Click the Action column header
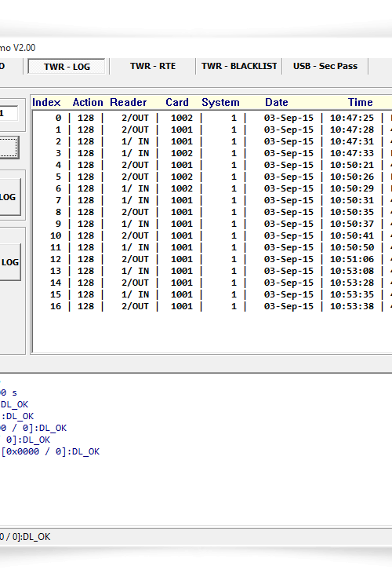The image size is (392, 584). (88, 102)
